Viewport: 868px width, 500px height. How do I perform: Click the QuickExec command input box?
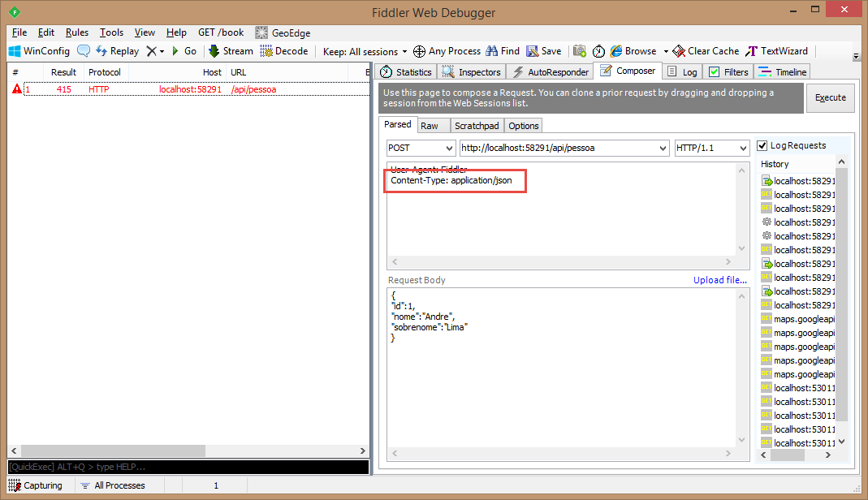coord(188,467)
